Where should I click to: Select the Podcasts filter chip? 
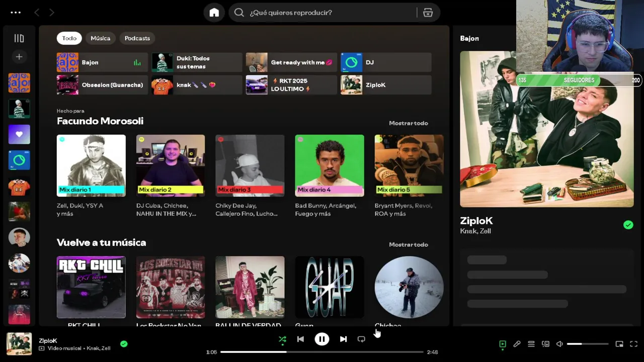pos(137,38)
